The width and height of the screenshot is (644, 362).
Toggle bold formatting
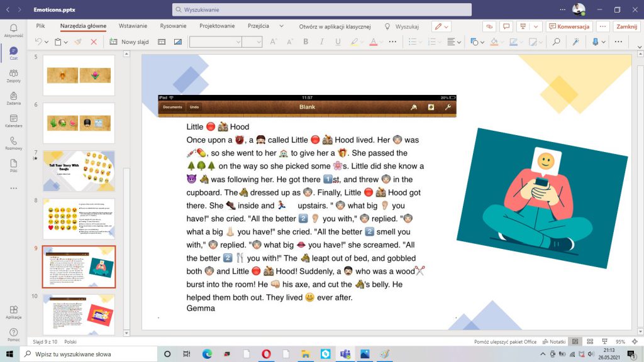tap(306, 41)
